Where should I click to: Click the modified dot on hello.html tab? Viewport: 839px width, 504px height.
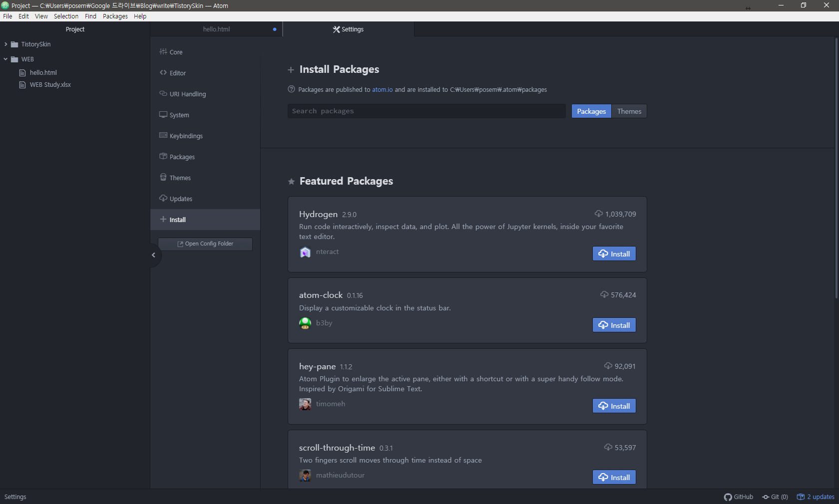click(275, 29)
